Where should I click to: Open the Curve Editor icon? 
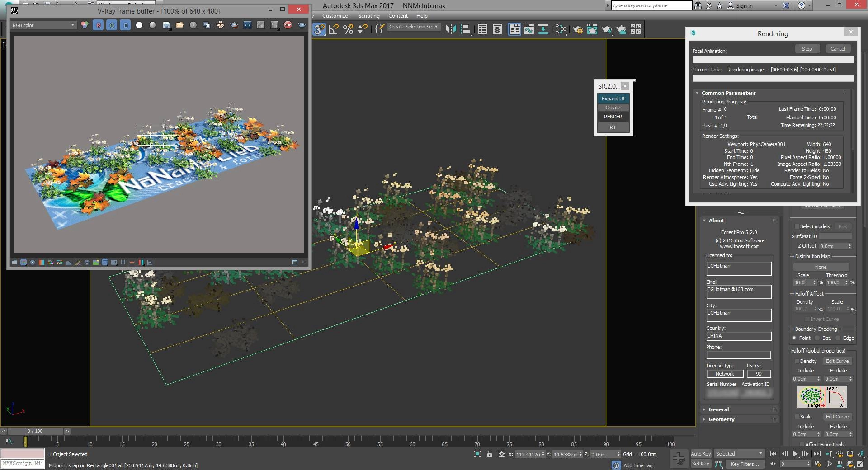[529, 29]
